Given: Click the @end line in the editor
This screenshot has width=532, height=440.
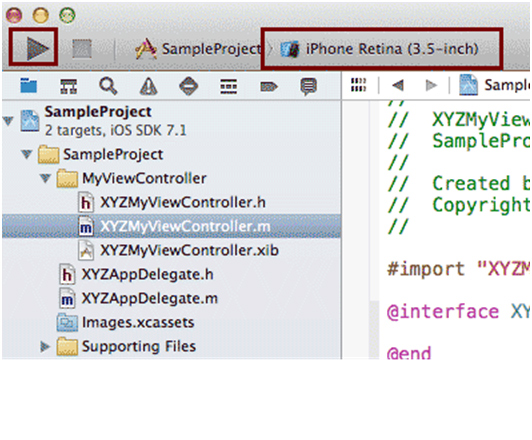Looking at the screenshot, I should (x=409, y=352).
